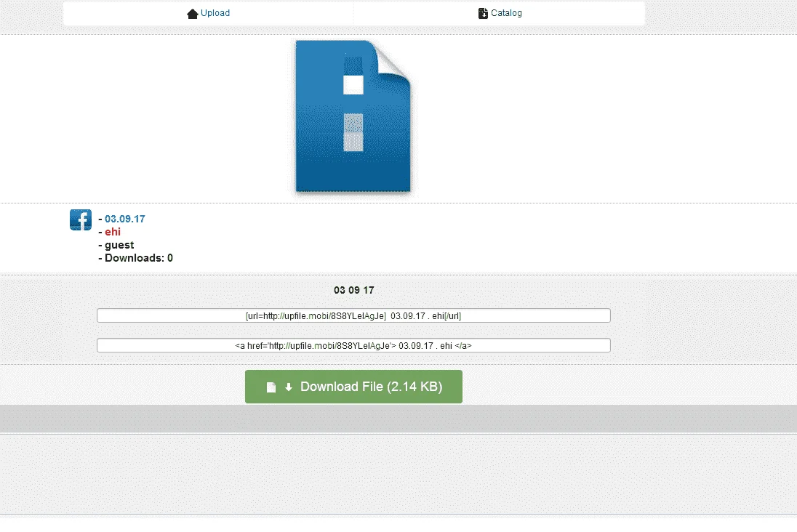Click the red ehi extension link

point(113,232)
